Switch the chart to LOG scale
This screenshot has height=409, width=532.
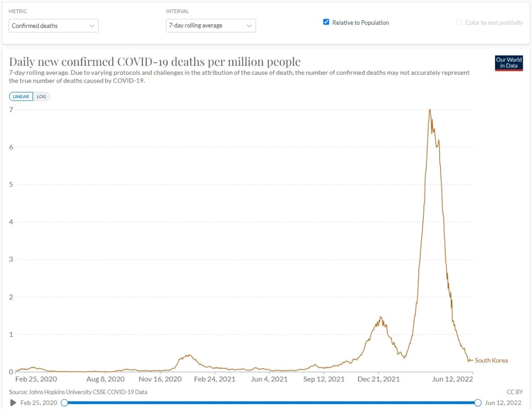coord(42,97)
